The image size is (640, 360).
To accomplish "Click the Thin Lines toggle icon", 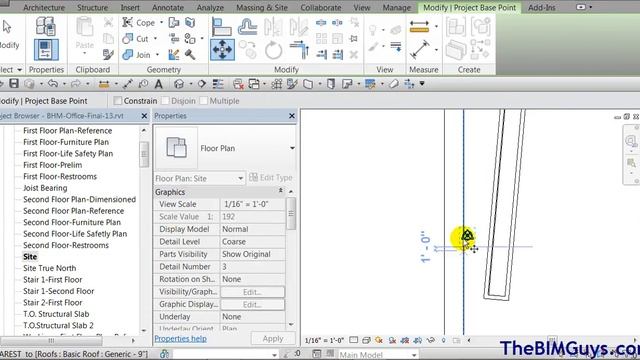I will (x=218, y=84).
